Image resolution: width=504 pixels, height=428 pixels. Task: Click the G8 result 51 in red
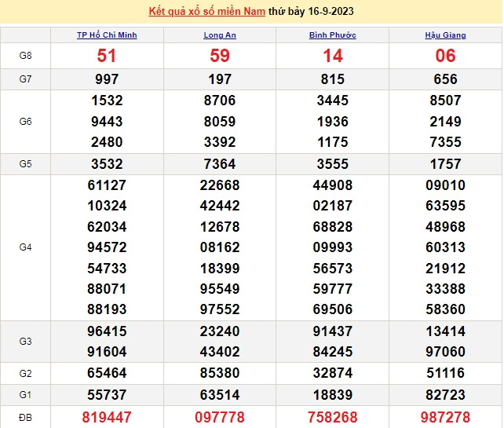click(x=107, y=55)
